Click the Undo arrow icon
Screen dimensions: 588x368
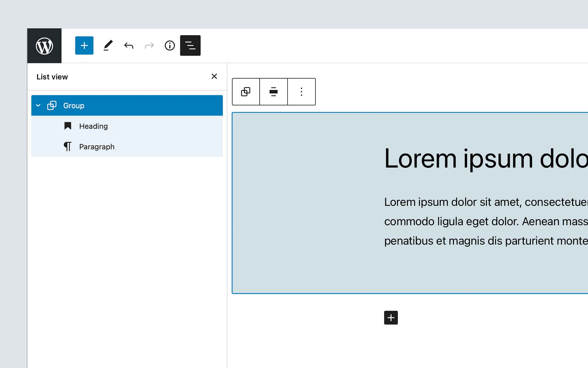pyautogui.click(x=129, y=45)
